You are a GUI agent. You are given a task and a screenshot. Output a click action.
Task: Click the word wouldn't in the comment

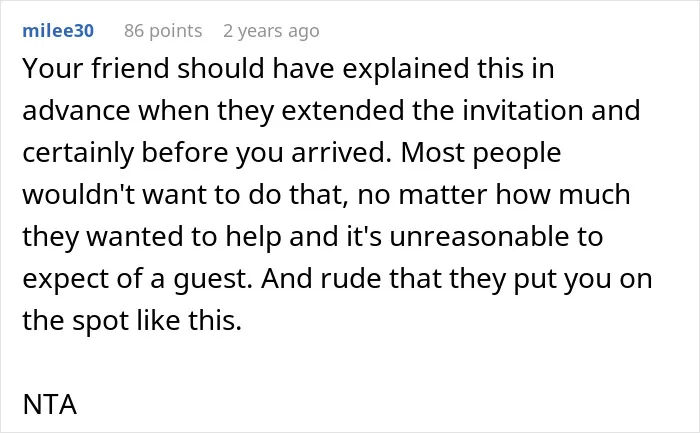coord(79,195)
